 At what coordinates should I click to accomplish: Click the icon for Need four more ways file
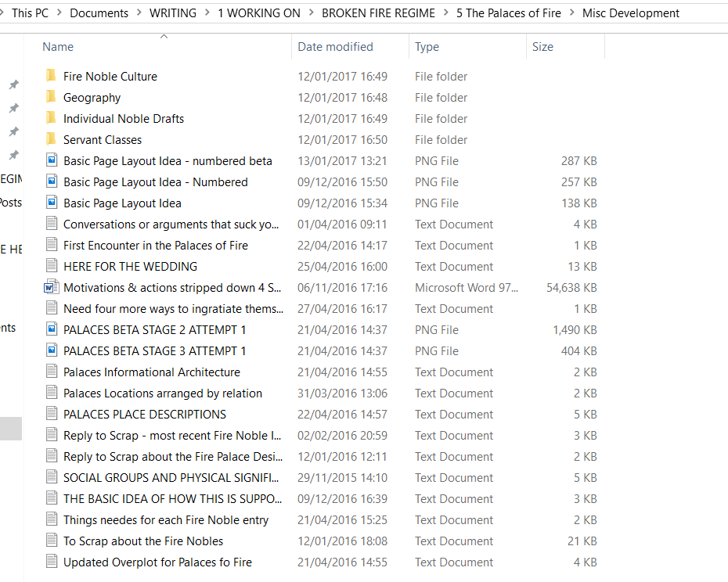(x=52, y=308)
